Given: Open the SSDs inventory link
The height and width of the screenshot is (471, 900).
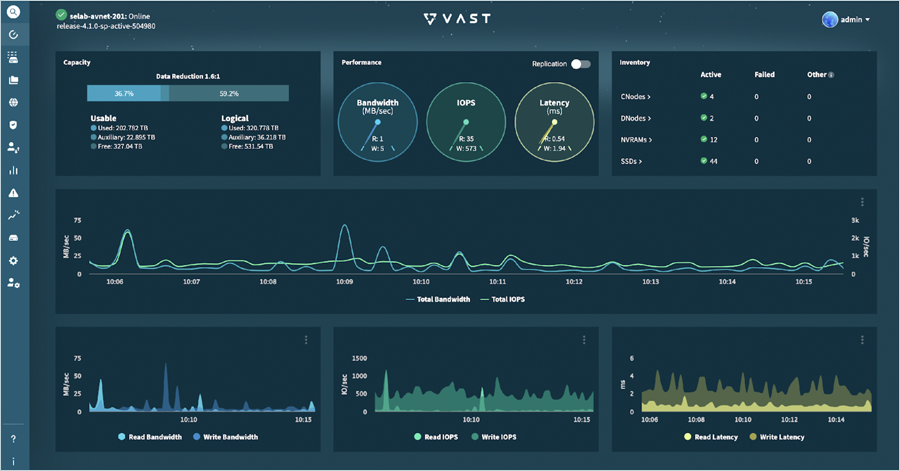Looking at the screenshot, I should 634,161.
